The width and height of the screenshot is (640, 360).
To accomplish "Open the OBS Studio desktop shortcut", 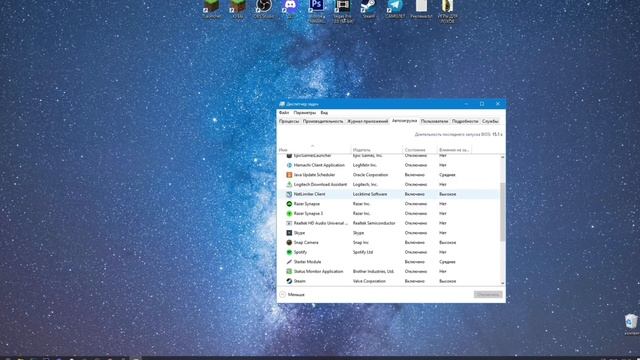I will pos(264,8).
